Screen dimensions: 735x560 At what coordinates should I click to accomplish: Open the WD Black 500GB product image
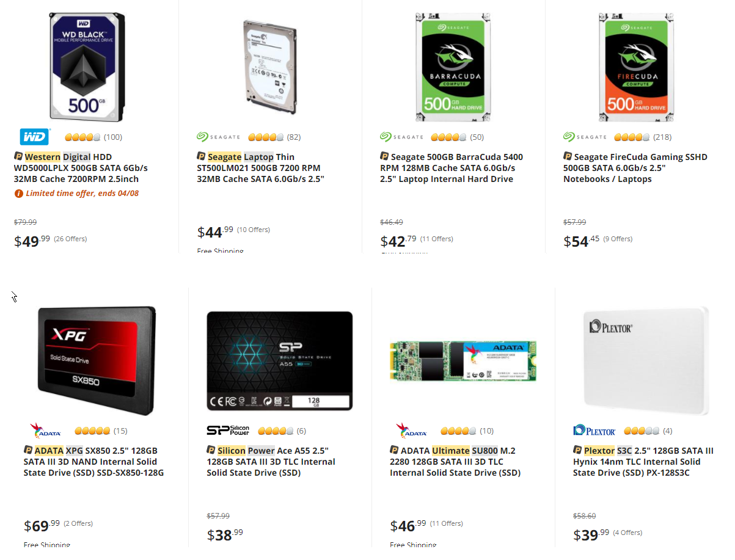(x=87, y=67)
